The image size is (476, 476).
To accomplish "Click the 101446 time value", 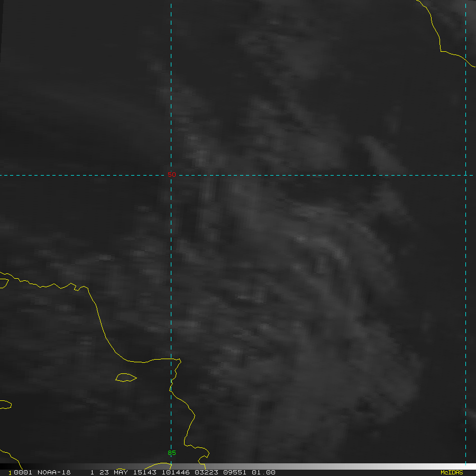I will click(176, 472).
